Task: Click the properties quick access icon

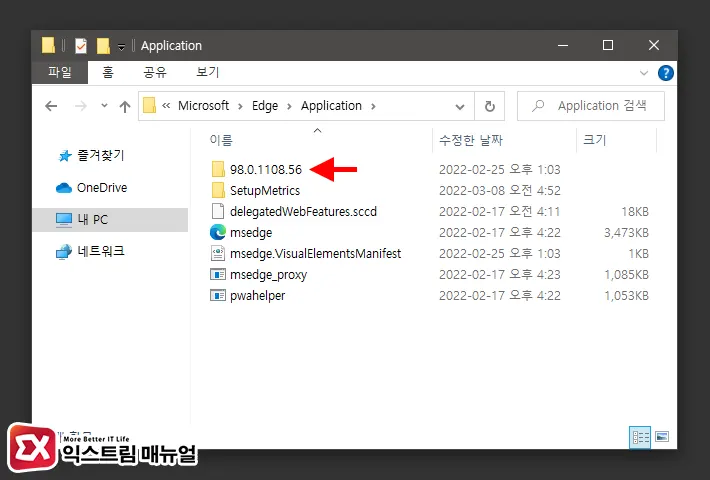Action: click(x=81, y=46)
